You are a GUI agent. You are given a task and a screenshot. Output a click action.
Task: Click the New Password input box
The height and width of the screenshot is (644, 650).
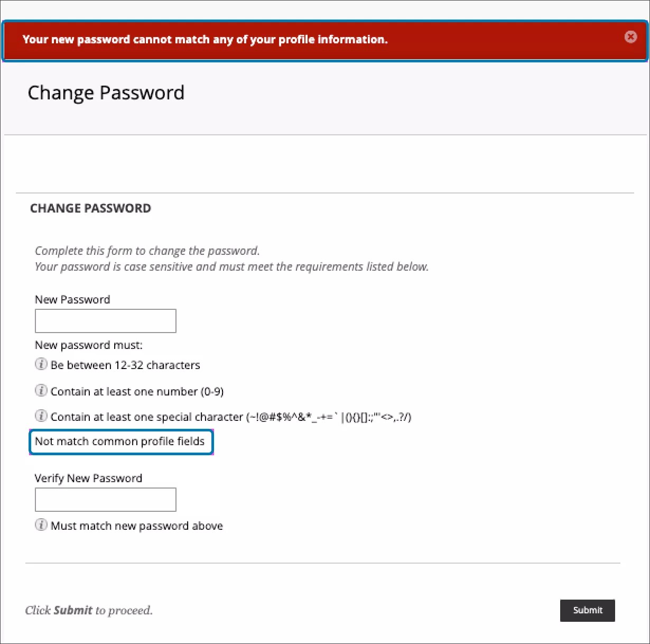tap(105, 320)
